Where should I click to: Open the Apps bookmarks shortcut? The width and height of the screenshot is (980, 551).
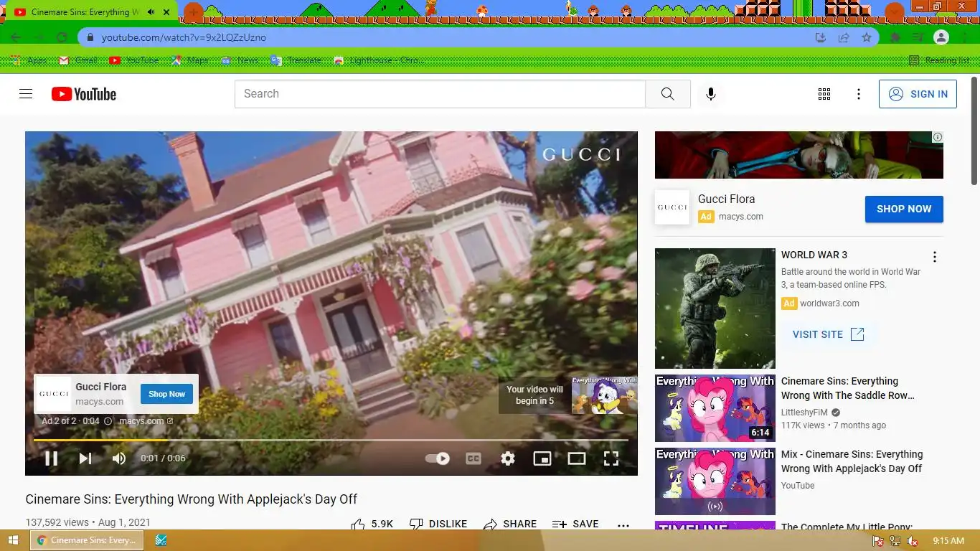[x=29, y=60]
